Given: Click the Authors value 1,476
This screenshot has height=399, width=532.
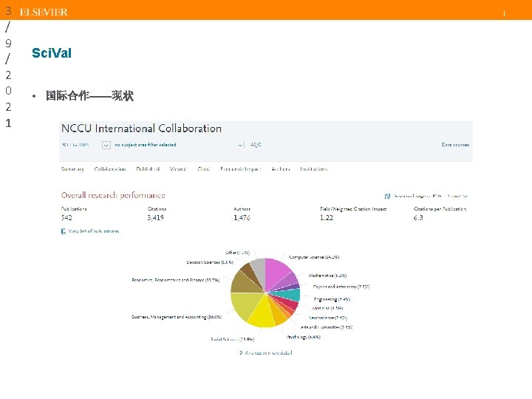Looking at the screenshot, I should [x=242, y=217].
